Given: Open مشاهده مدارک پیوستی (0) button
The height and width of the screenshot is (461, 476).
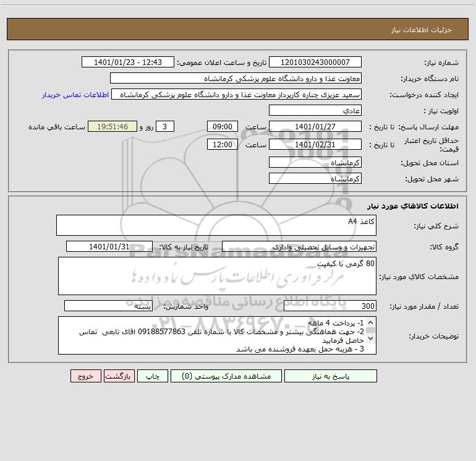Looking at the screenshot, I should 226,376.
